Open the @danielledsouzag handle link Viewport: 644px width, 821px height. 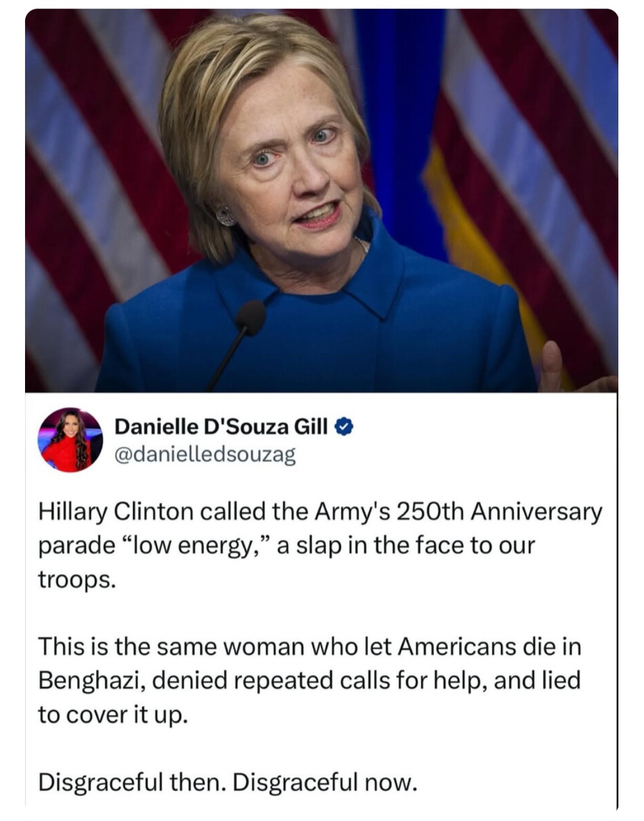pyautogui.click(x=205, y=455)
